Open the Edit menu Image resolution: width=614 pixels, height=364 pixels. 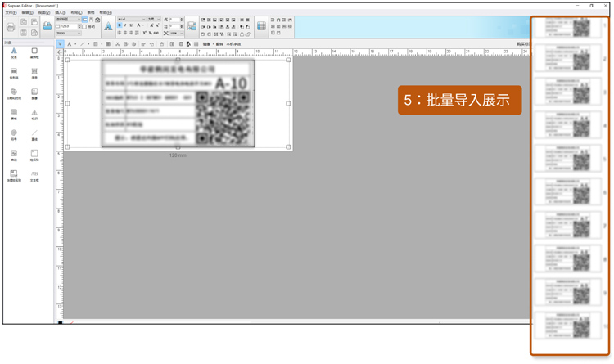[27, 12]
